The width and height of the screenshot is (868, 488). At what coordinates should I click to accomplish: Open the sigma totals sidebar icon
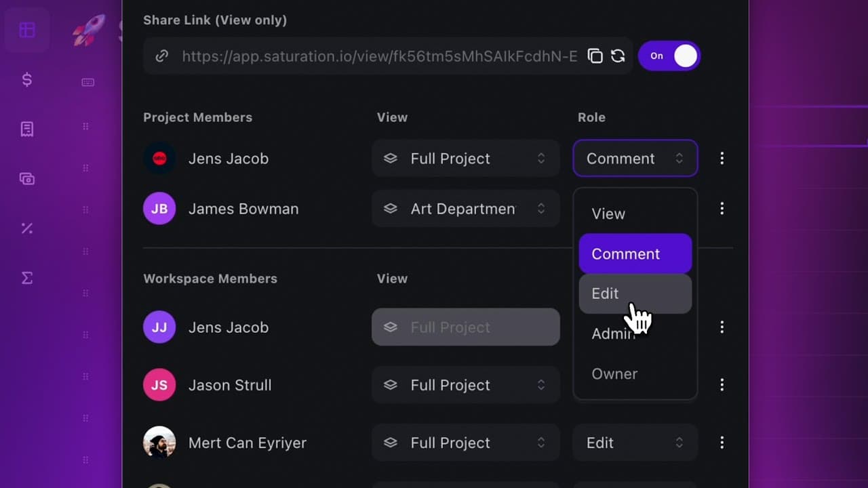[x=27, y=278]
